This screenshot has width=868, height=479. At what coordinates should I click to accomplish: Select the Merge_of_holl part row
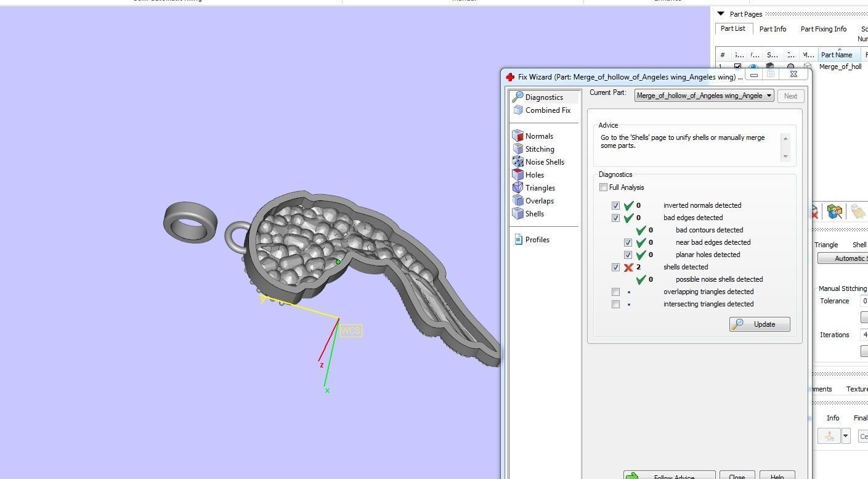click(x=840, y=67)
